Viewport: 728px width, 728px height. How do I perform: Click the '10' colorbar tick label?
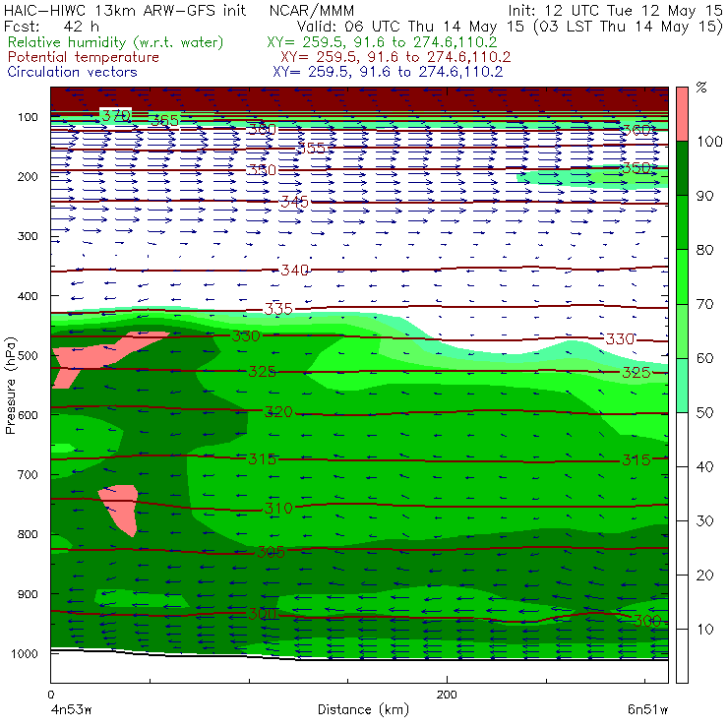click(704, 629)
